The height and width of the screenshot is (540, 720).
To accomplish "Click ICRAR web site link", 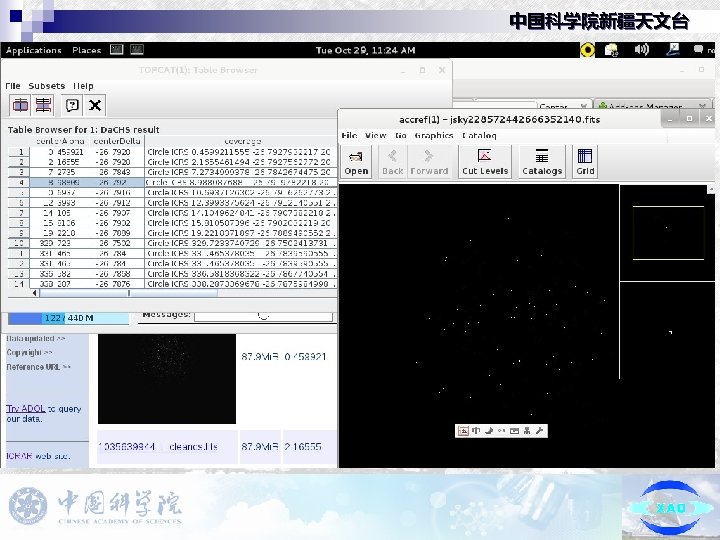I will (38, 456).
